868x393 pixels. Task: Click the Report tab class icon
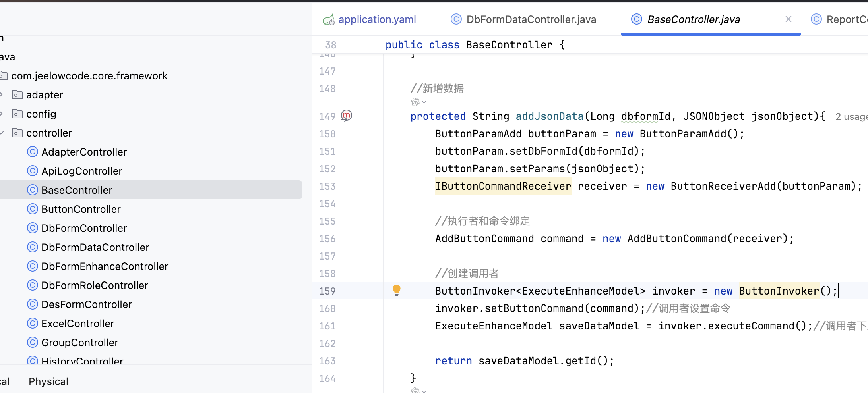[x=816, y=19]
